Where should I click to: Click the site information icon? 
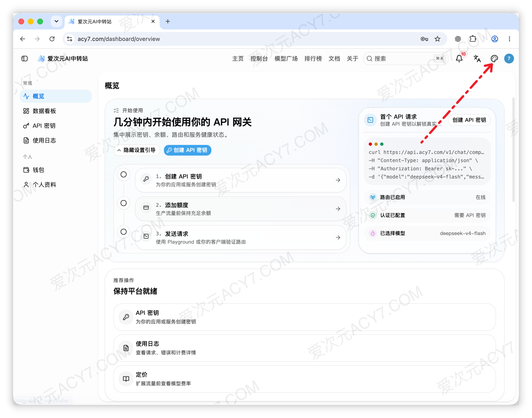point(70,39)
